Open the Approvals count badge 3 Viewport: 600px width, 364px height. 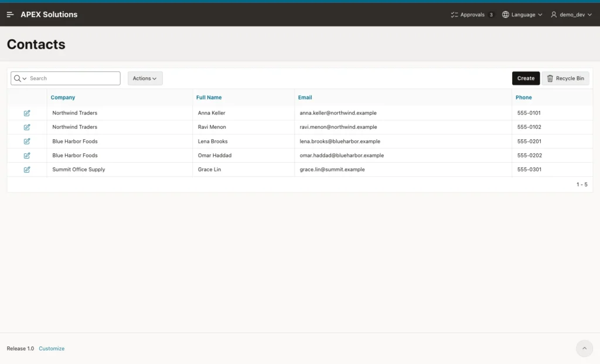coord(491,15)
